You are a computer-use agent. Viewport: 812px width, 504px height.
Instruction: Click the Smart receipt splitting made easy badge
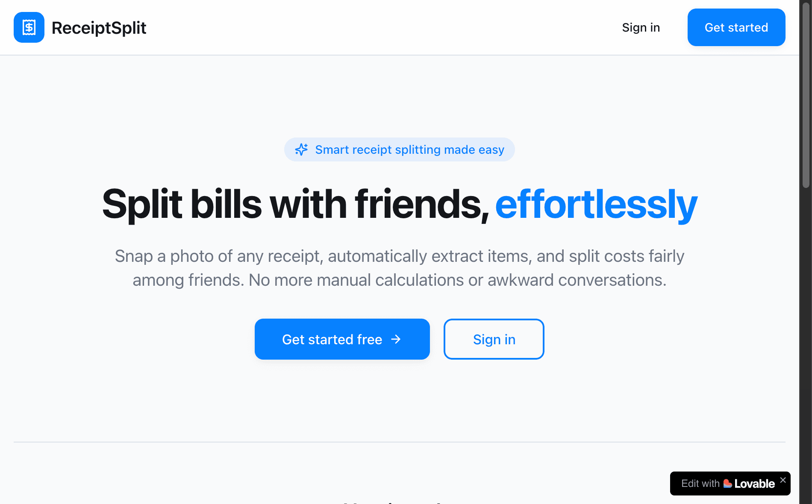(x=399, y=149)
